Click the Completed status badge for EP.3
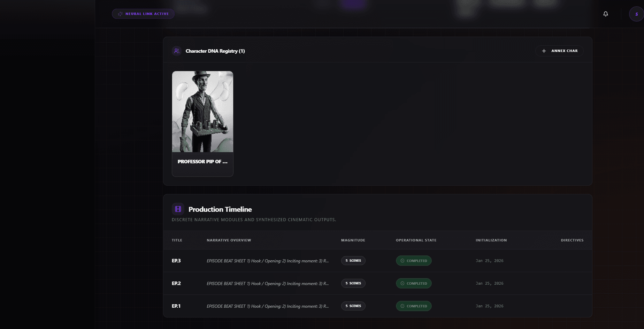The height and width of the screenshot is (329, 644). coord(414,261)
